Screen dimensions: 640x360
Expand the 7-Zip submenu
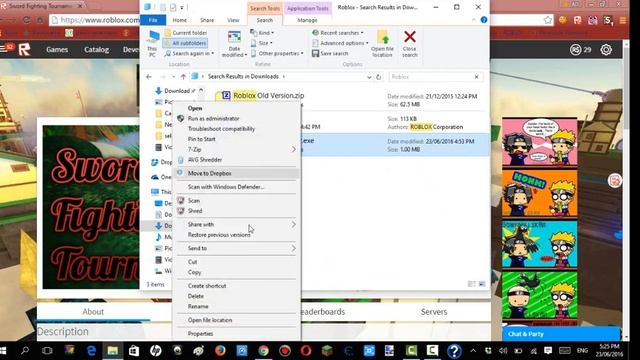237,149
